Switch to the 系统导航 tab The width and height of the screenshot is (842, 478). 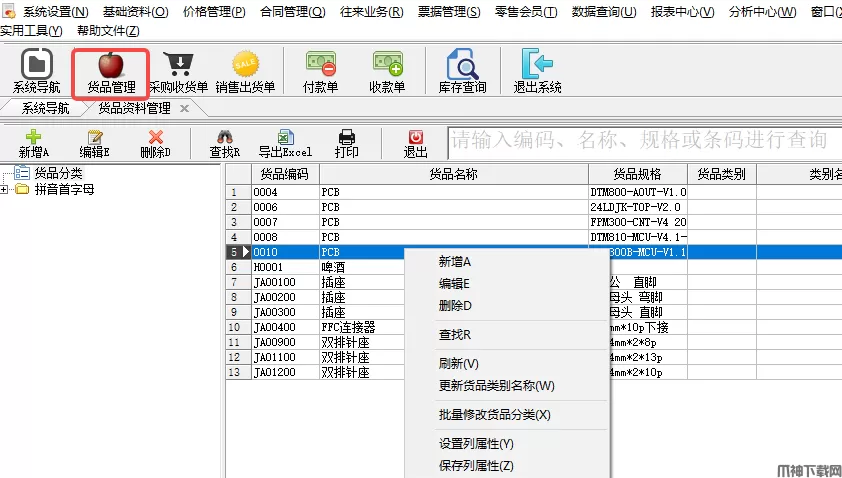point(45,108)
